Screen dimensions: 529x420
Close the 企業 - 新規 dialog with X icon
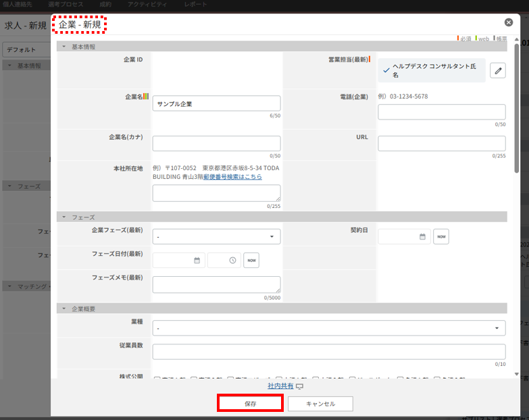508,22
